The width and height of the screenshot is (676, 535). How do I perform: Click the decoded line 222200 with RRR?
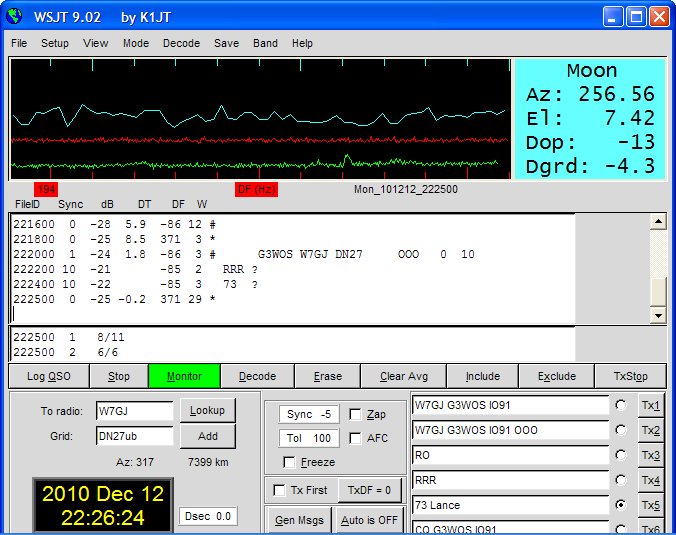[135, 269]
